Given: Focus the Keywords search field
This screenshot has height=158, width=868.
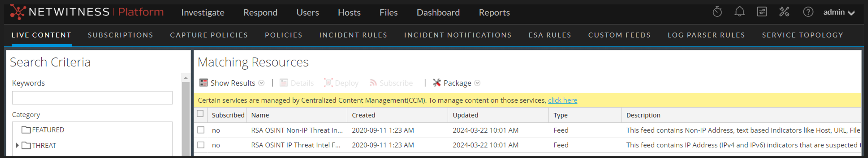Looking at the screenshot, I should pos(92,98).
